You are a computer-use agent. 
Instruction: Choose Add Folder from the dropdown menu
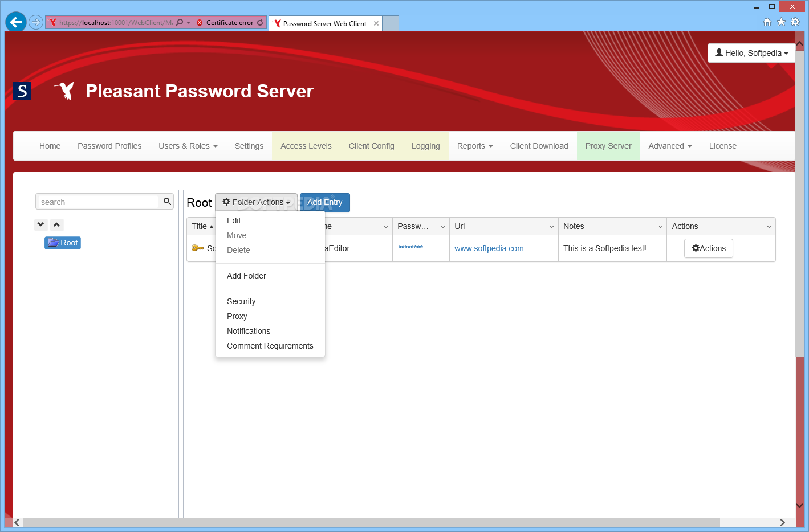click(246, 276)
